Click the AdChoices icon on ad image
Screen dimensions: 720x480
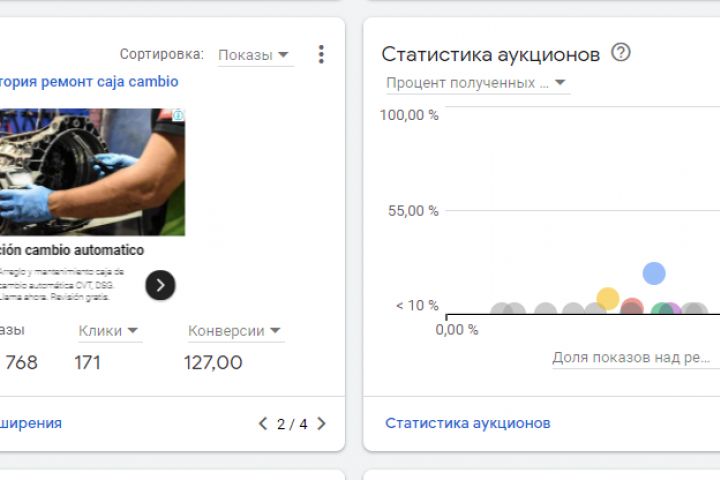coord(178,115)
